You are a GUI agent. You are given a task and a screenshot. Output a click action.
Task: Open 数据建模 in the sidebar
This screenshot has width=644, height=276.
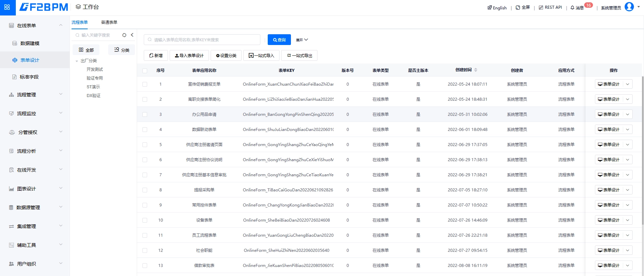click(35, 43)
